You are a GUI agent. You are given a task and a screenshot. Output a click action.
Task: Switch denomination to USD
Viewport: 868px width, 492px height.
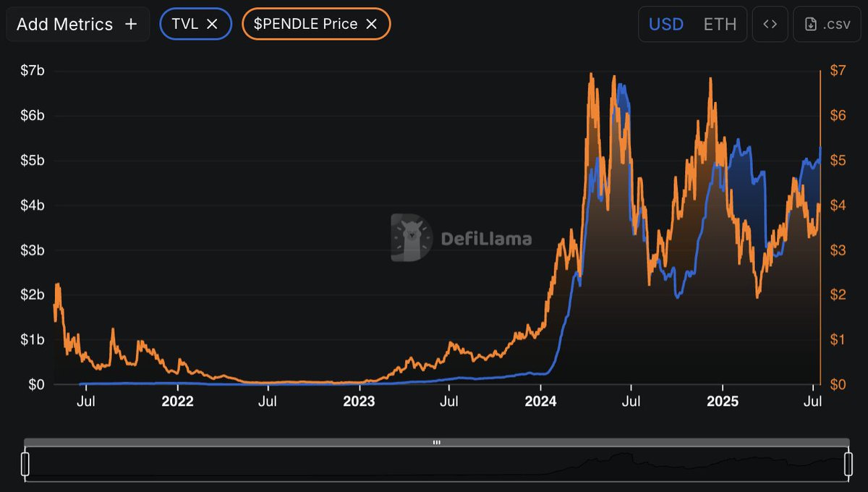(666, 24)
